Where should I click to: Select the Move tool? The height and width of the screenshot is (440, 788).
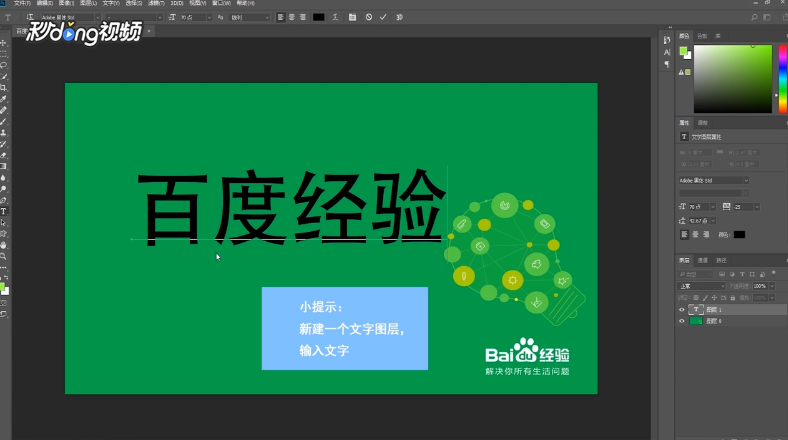tap(4, 43)
